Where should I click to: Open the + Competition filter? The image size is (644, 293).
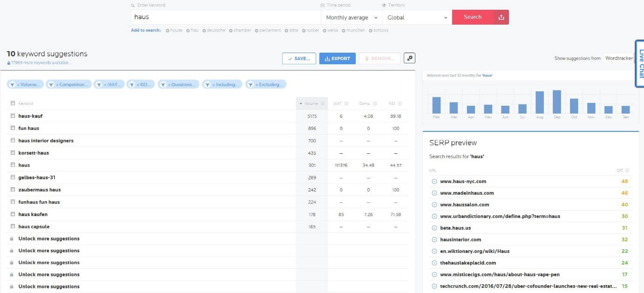pos(68,84)
